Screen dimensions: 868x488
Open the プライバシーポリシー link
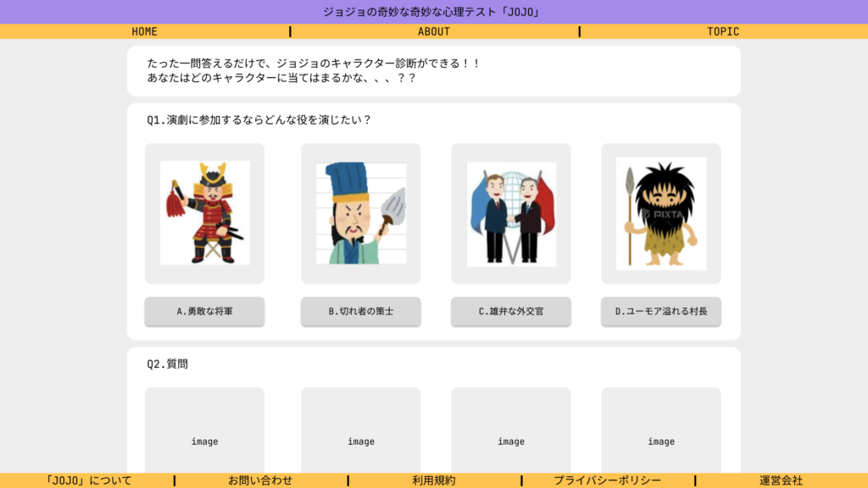click(x=607, y=480)
